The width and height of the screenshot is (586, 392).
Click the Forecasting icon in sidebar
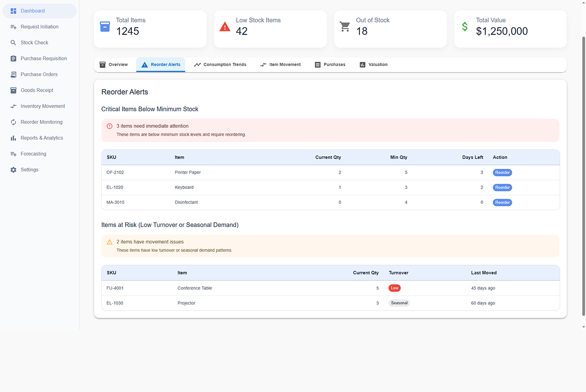coord(14,154)
